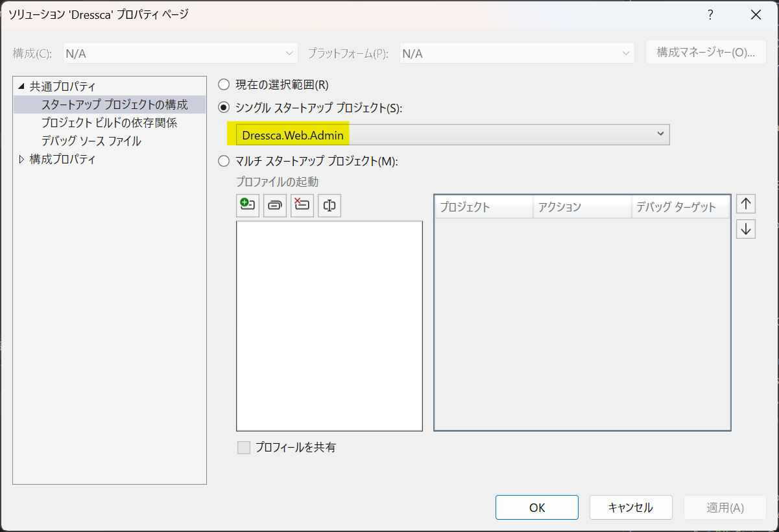Open デバッグ ソース ファイル in the tree
This screenshot has height=532, width=779.
pyautogui.click(x=91, y=141)
